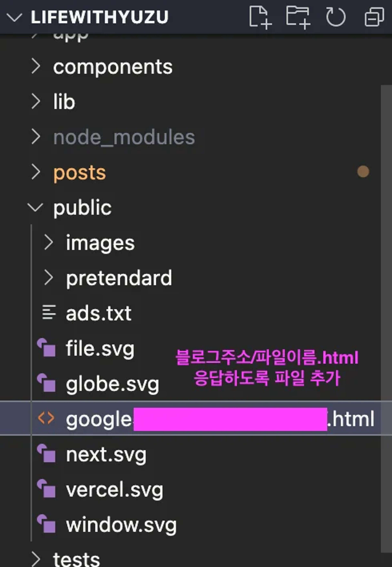The image size is (392, 567).
Task: Open the ads.txt file
Action: pos(99,313)
